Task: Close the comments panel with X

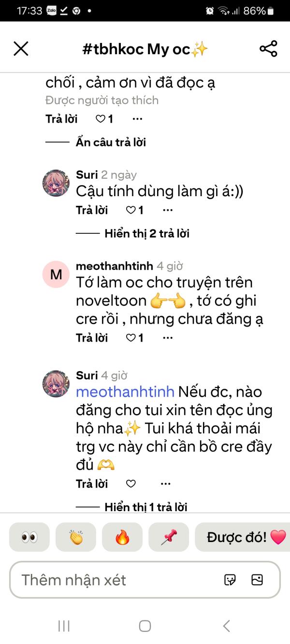Action: [21, 49]
